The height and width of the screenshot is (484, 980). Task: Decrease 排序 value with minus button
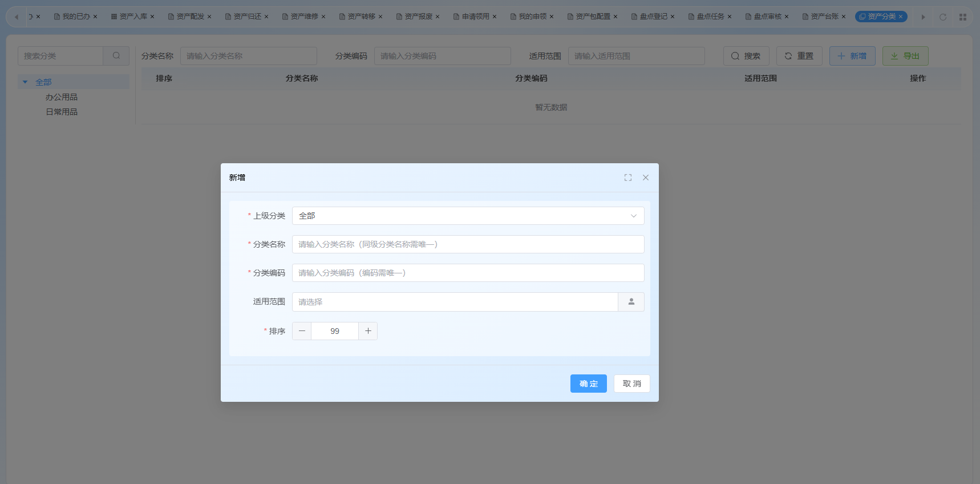pos(302,331)
